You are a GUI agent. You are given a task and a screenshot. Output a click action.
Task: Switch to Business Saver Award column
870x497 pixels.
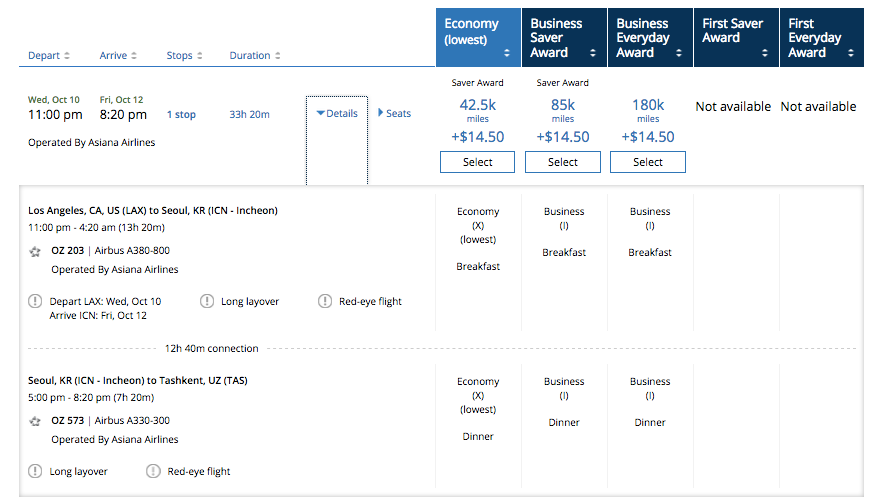click(x=563, y=38)
